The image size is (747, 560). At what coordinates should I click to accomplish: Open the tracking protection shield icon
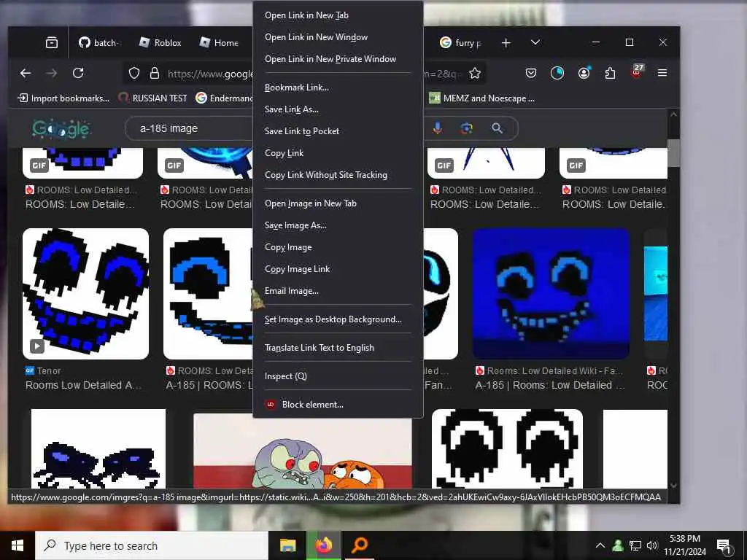[x=134, y=74]
